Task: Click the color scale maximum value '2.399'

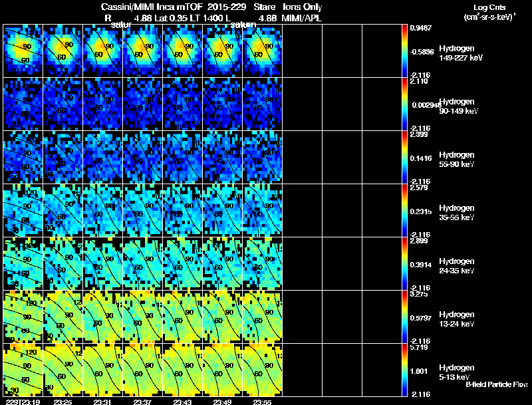Action: tap(419, 134)
